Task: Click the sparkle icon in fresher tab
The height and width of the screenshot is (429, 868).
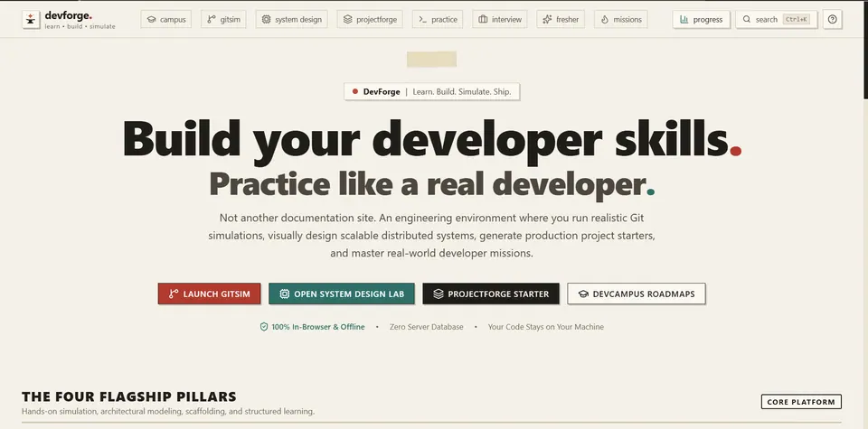Action: [x=548, y=19]
